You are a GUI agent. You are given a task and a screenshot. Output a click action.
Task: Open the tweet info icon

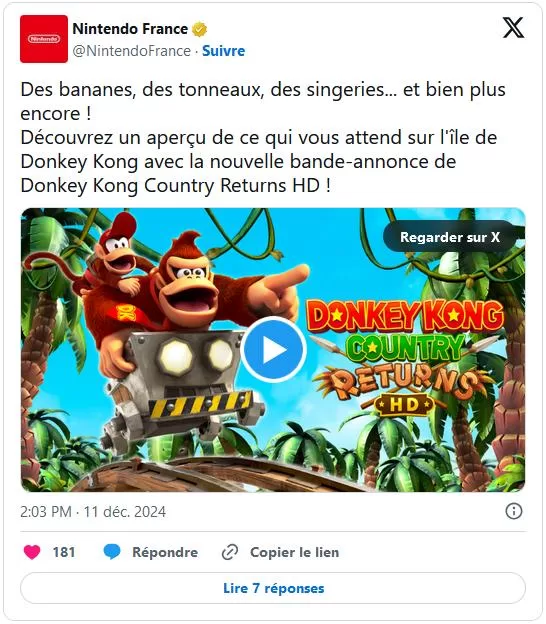click(x=513, y=511)
